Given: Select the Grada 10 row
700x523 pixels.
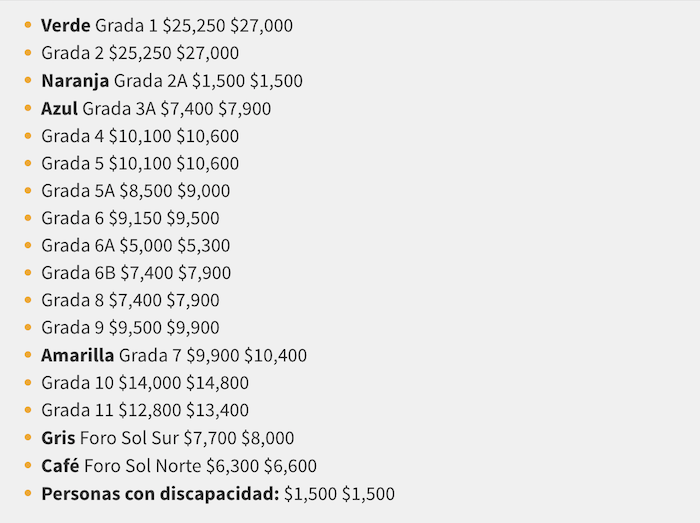Looking at the screenshot, I should 145,383.
